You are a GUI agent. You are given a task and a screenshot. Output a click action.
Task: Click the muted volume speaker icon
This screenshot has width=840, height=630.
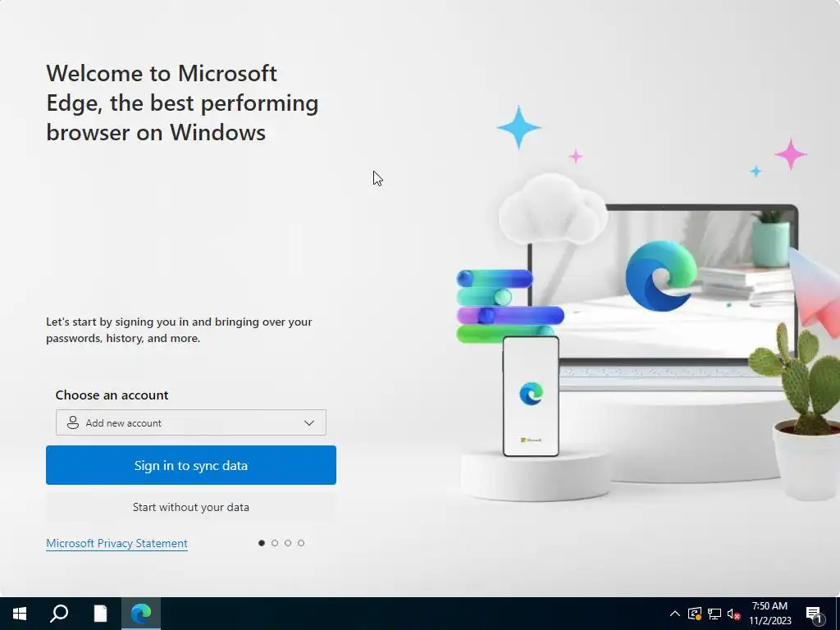coord(734,614)
